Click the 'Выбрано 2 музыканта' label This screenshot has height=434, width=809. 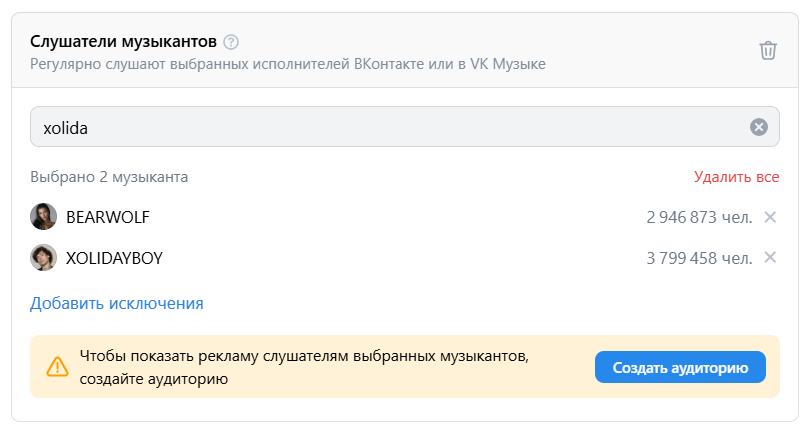point(109,177)
